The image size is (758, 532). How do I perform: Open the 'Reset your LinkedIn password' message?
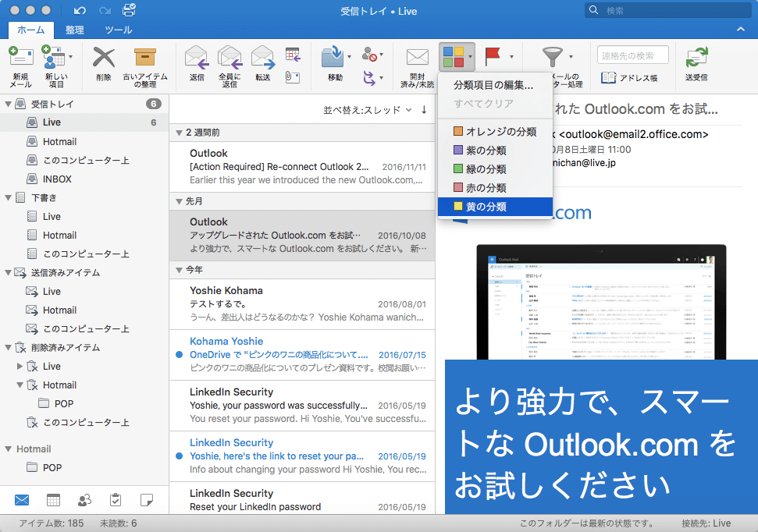click(302, 500)
